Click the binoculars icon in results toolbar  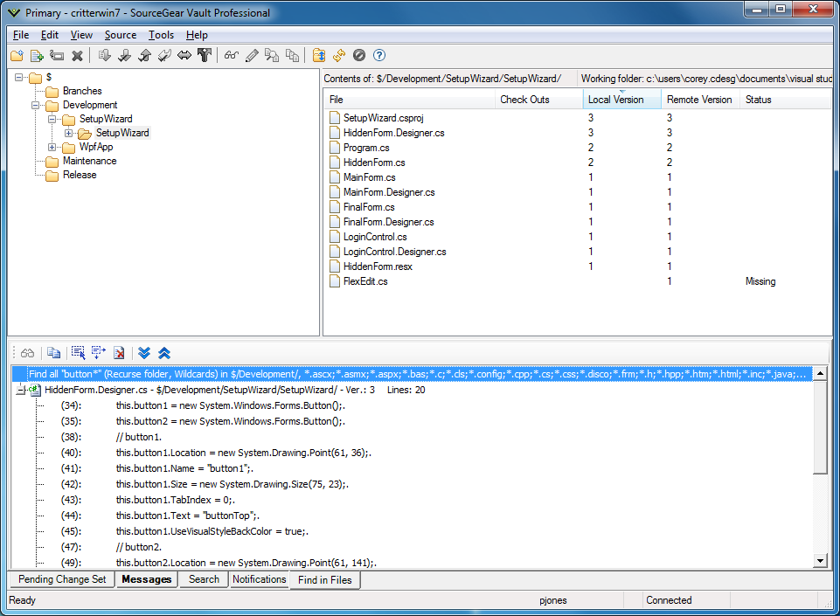28,353
